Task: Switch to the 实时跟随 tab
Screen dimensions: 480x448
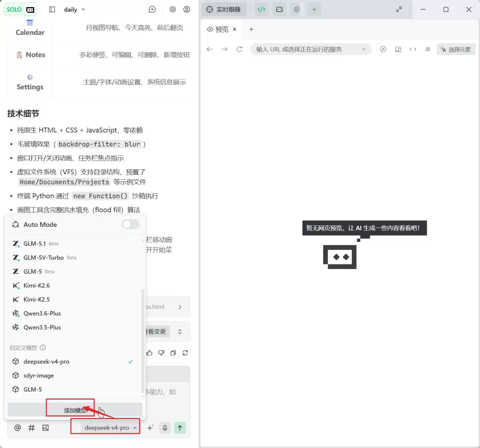Action: coord(224,9)
